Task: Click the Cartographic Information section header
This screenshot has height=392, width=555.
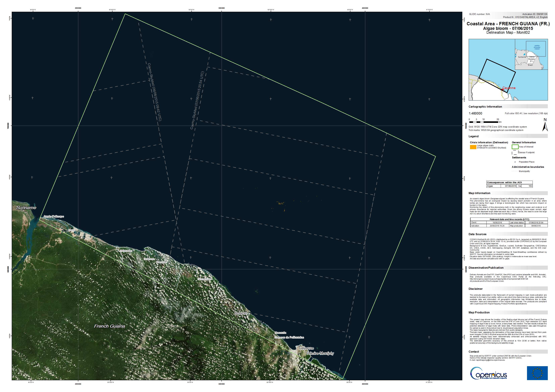Action: coord(485,107)
